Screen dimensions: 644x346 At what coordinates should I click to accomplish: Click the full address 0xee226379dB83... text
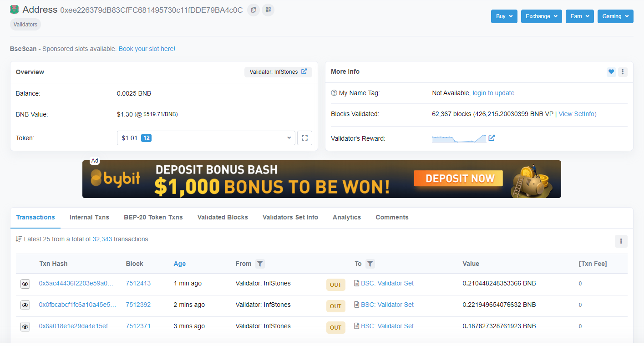click(152, 10)
